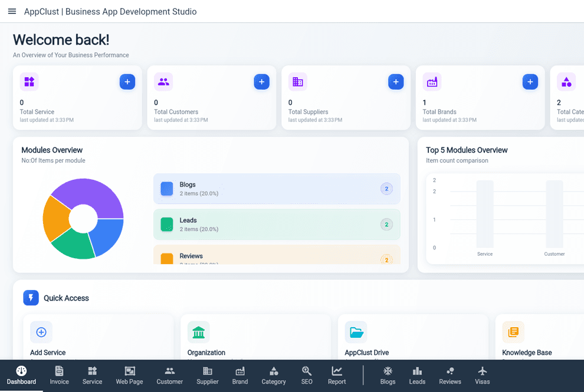Click the Service bar in the chart
The width and height of the screenshot is (584, 392).
[485, 214]
